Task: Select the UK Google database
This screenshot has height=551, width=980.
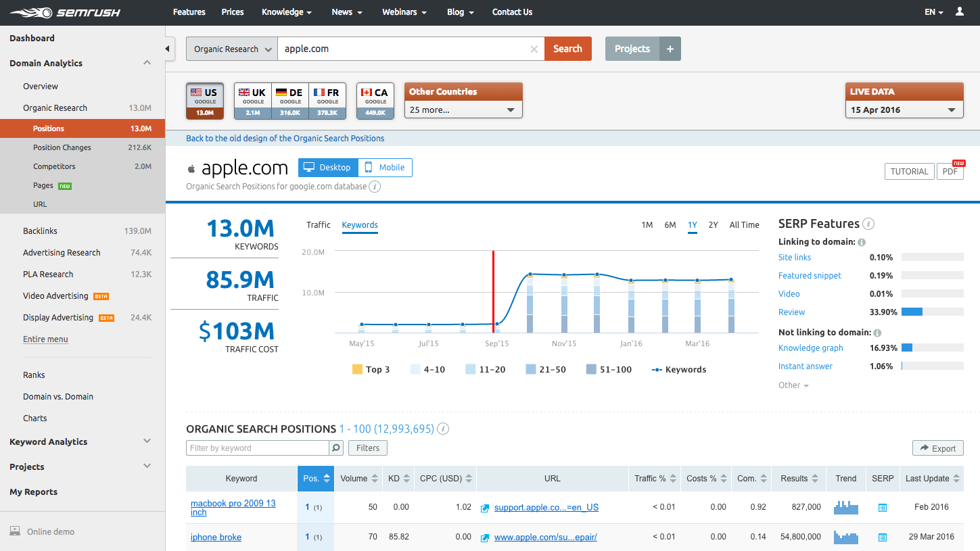Action: [253, 101]
